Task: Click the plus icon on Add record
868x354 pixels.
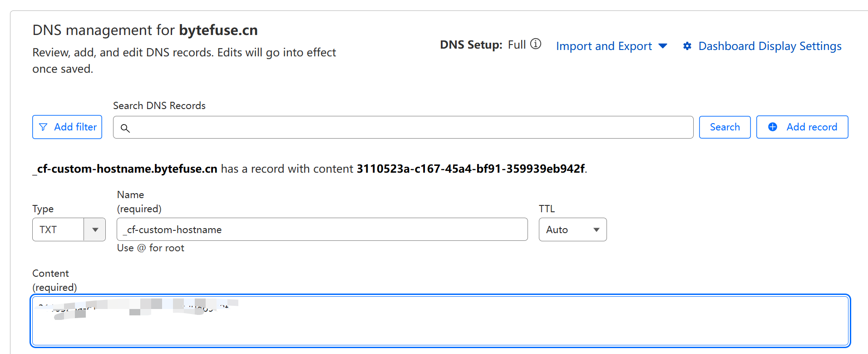Action: point(773,127)
